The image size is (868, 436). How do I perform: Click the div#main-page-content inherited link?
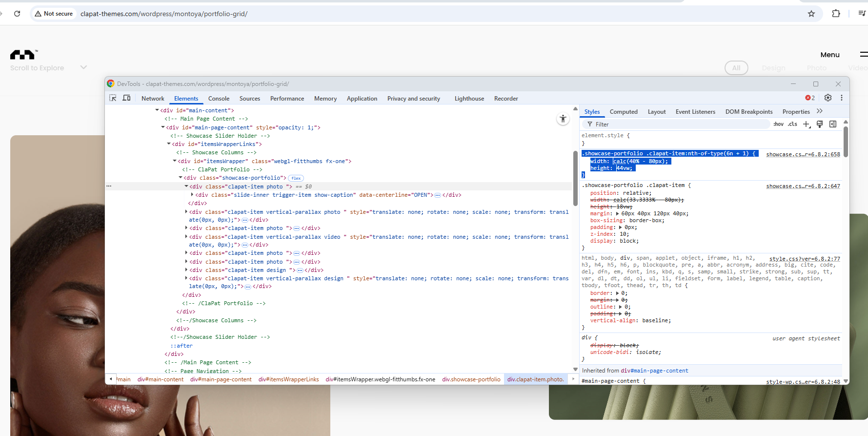(654, 371)
